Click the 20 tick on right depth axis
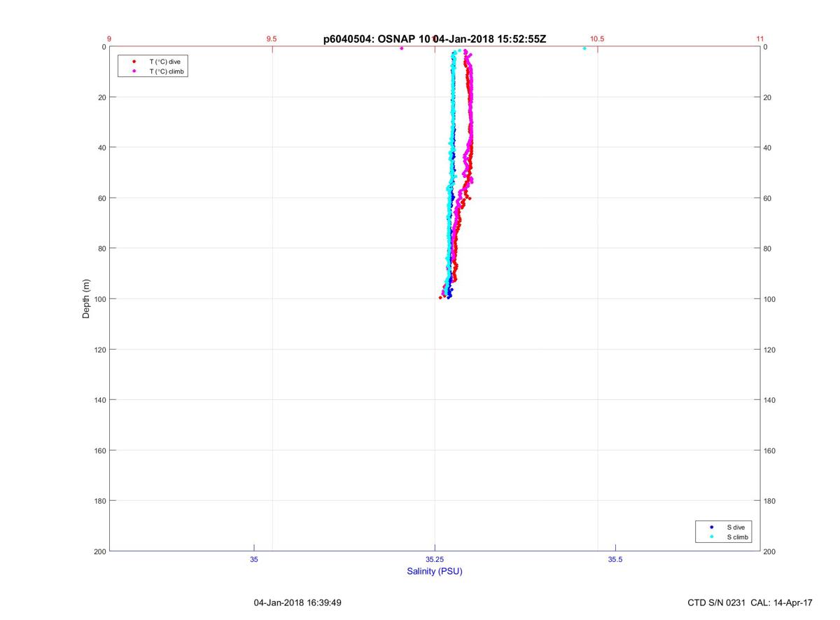The height and width of the screenshot is (620, 840). coord(768,97)
